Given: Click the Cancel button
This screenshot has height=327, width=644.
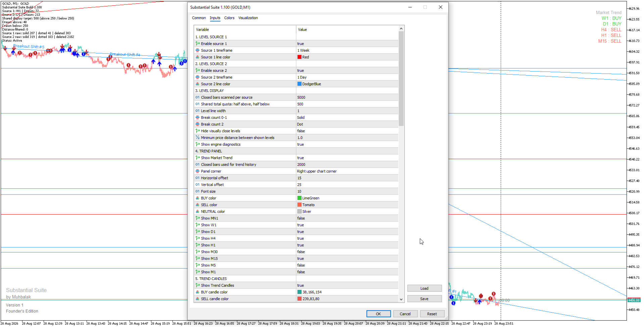Looking at the screenshot, I should tap(405, 314).
